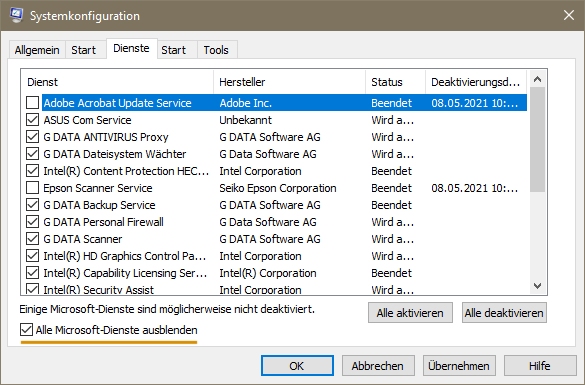The height and width of the screenshot is (385, 585).
Task: Switch to the Allgemein tab
Action: [37, 50]
